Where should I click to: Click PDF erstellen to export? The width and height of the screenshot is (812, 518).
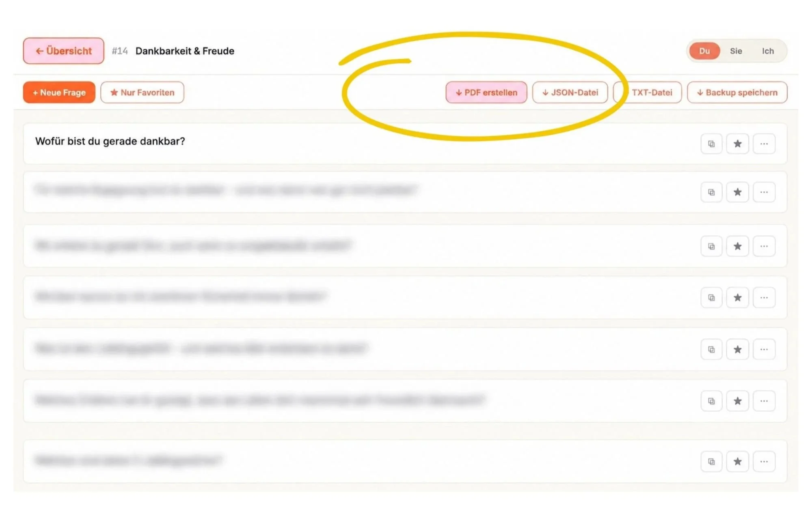pyautogui.click(x=486, y=92)
